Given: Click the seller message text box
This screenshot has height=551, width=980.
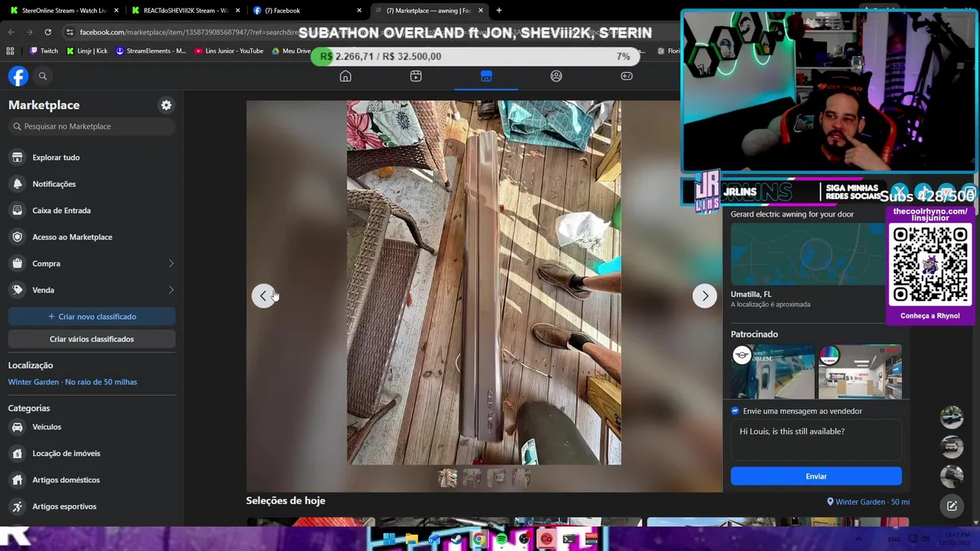Looking at the screenshot, I should coord(816,440).
